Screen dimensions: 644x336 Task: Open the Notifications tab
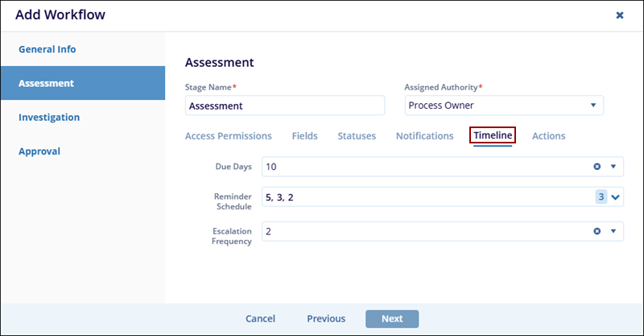pyautogui.click(x=424, y=136)
